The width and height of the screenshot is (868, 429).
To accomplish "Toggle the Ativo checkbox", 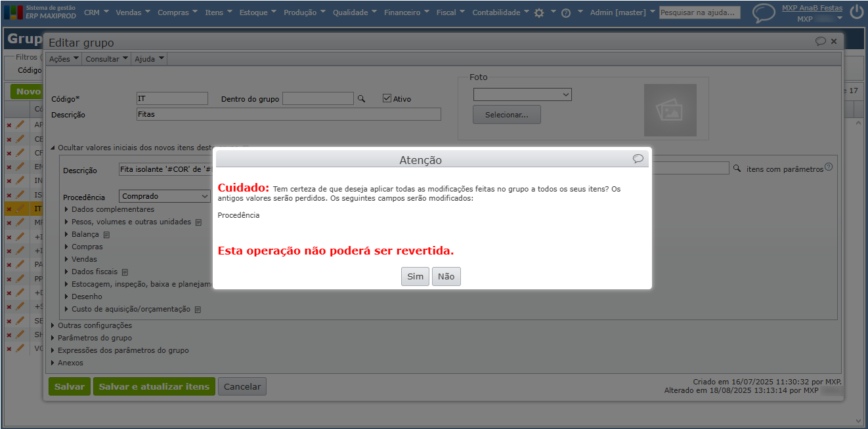I will click(x=387, y=98).
